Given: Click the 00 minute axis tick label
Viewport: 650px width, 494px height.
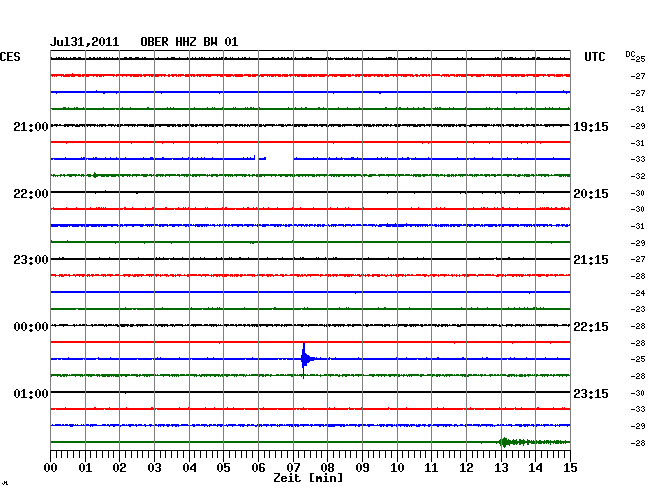Looking at the screenshot, I should (51, 468).
